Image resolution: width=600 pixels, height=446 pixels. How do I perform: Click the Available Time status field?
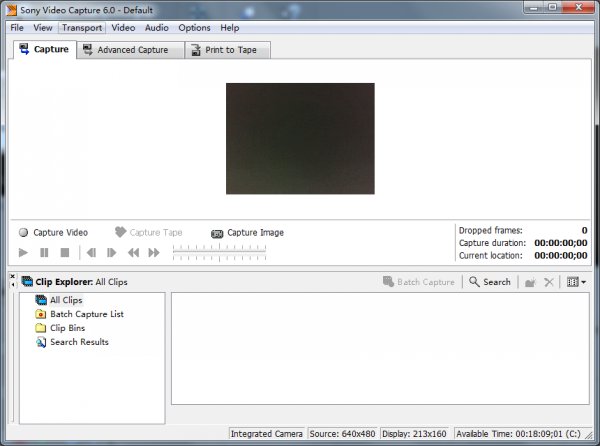[518, 434]
